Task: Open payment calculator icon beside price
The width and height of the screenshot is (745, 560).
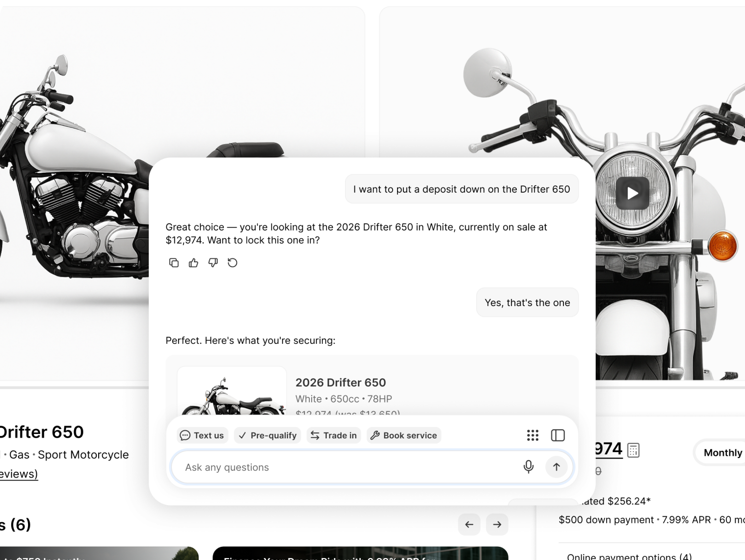Action: pyautogui.click(x=634, y=450)
